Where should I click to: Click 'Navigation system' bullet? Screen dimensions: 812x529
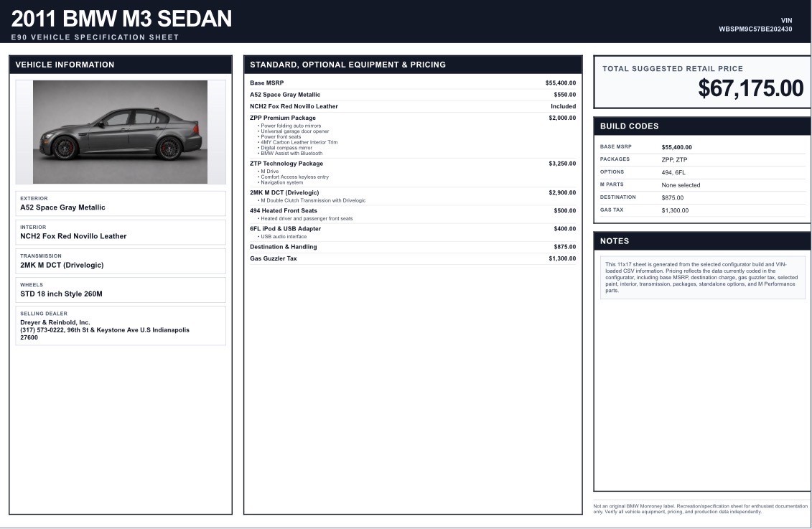click(281, 183)
